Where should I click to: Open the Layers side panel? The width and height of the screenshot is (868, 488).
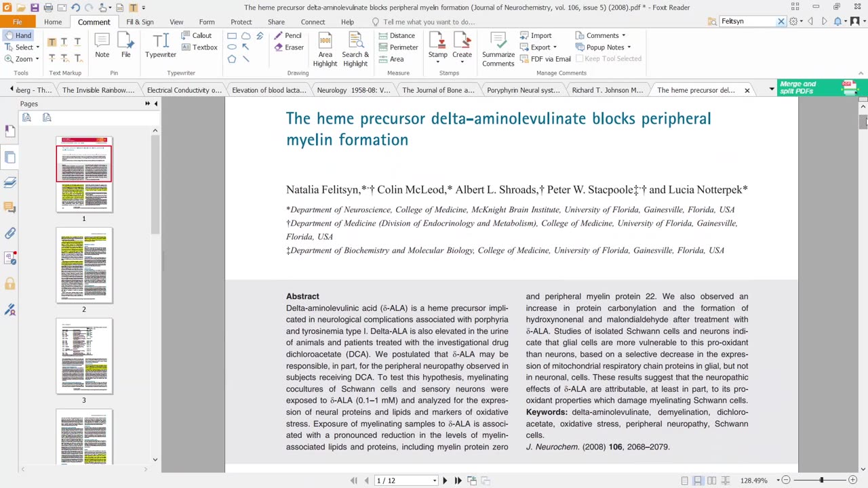[x=10, y=182]
